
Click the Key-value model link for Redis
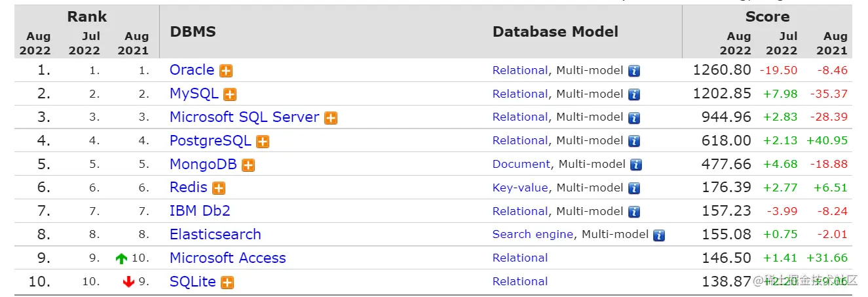tap(520, 188)
